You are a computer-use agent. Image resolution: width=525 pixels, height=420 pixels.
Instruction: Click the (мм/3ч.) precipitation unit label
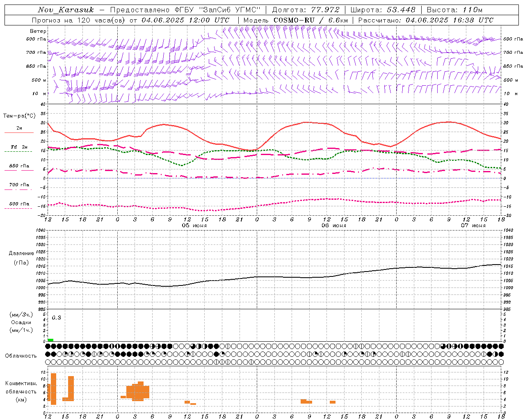(x=21, y=315)
